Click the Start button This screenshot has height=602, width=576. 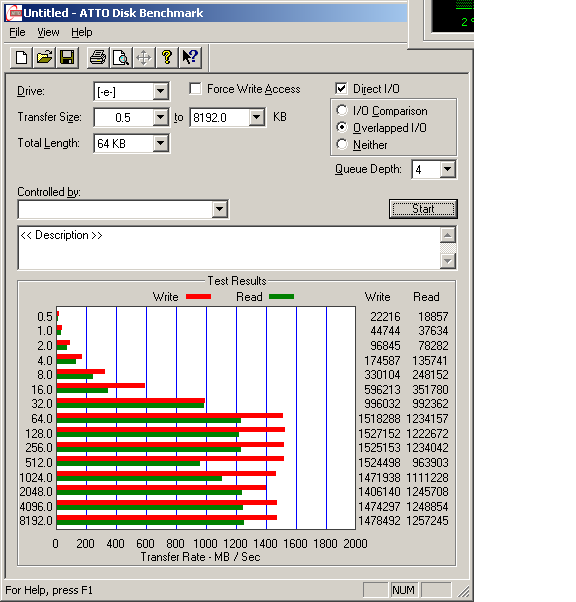(x=423, y=209)
